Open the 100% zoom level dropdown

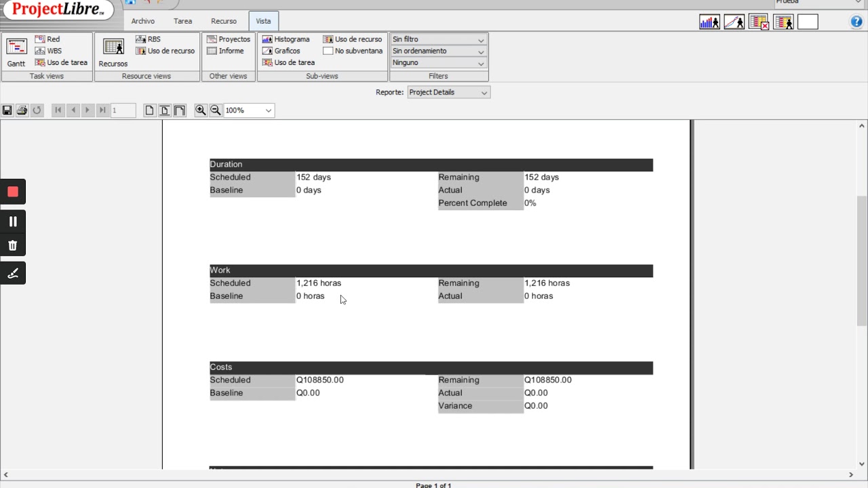click(x=249, y=110)
